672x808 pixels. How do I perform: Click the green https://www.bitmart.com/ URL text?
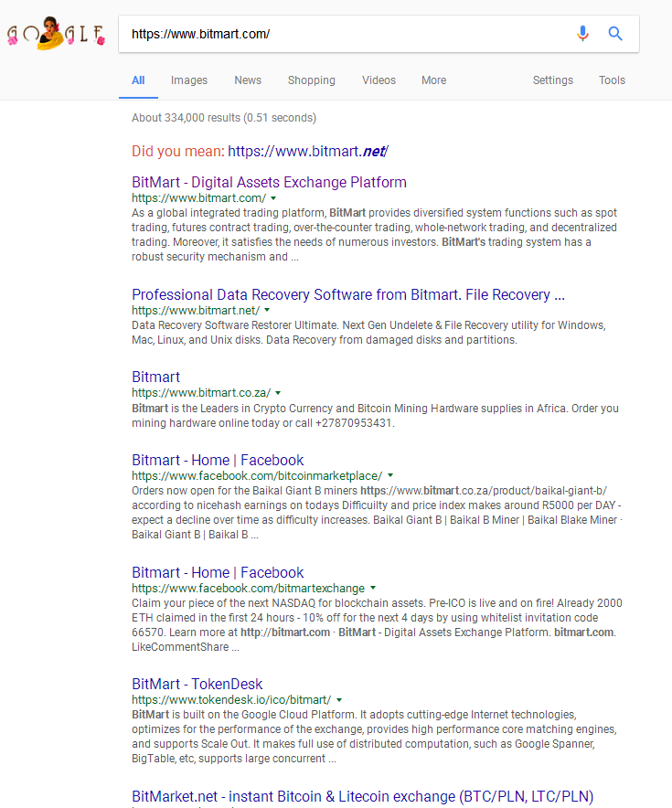[199, 197]
